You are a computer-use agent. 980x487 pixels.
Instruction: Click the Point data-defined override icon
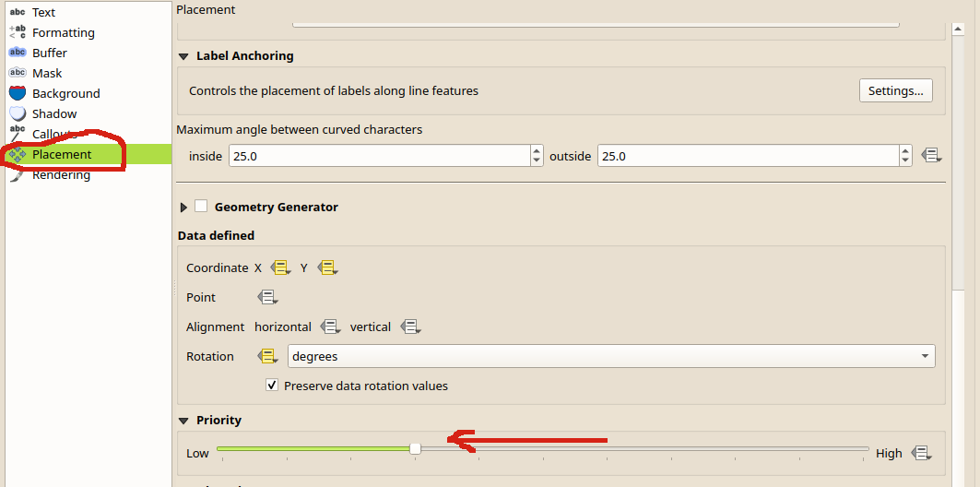(x=267, y=298)
